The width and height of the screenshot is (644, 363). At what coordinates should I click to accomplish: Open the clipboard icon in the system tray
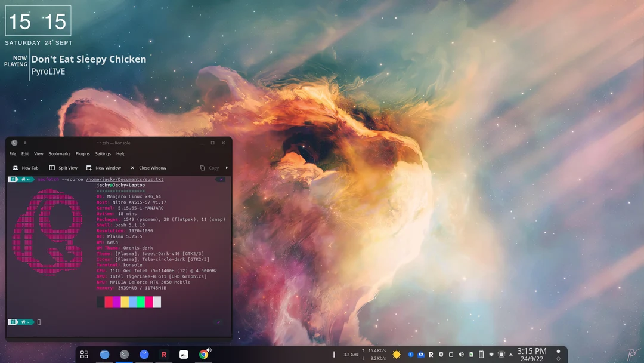pos(451,353)
